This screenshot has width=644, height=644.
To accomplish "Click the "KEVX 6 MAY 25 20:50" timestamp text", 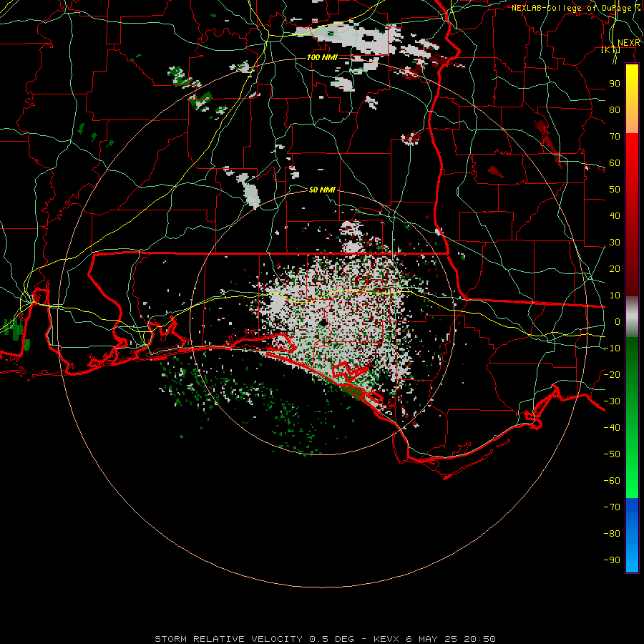I will tap(434, 639).
